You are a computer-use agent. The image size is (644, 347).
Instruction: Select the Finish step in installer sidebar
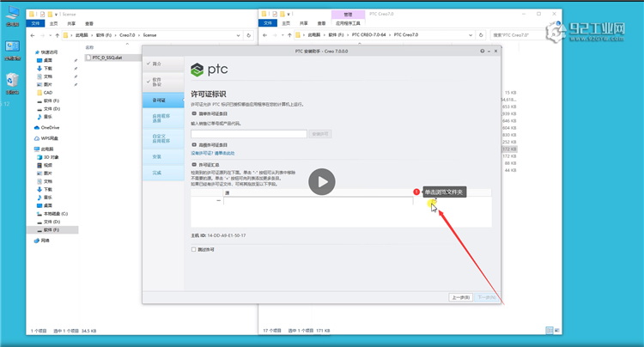163,173
